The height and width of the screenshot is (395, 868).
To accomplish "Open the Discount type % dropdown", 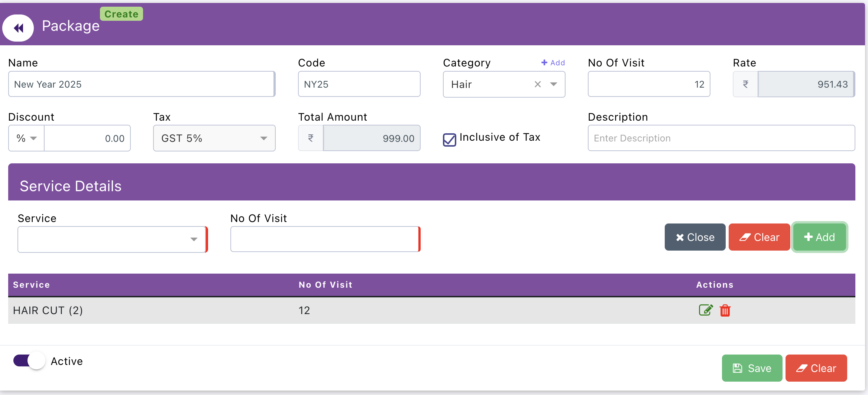I will [26, 138].
